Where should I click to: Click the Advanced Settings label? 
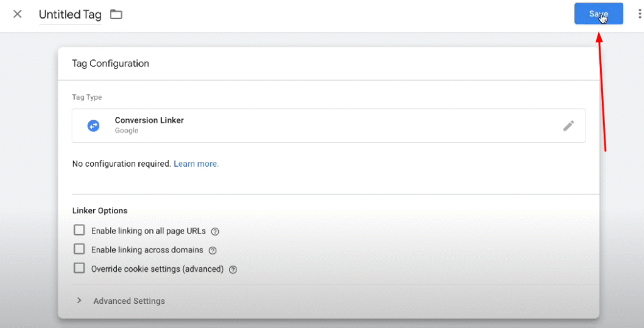pos(129,301)
